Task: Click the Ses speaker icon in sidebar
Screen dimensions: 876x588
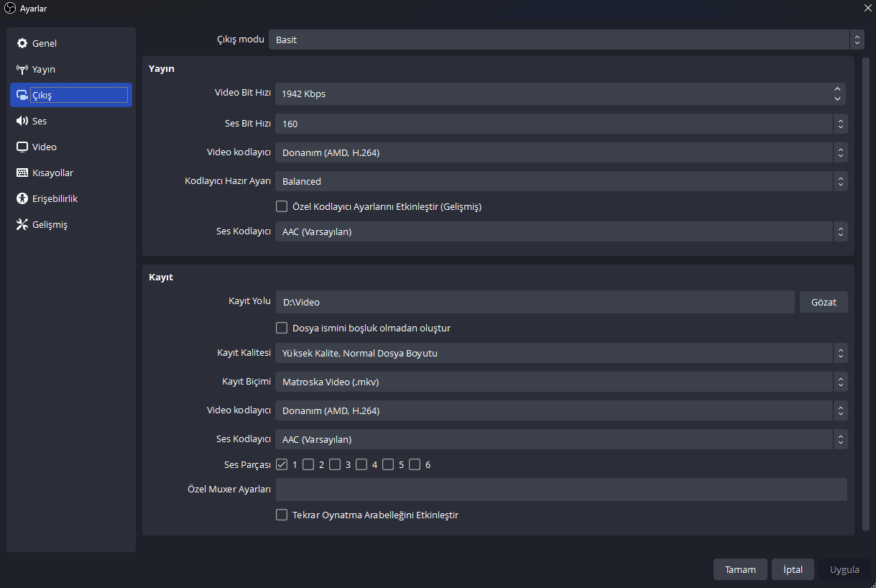Action: [x=22, y=121]
